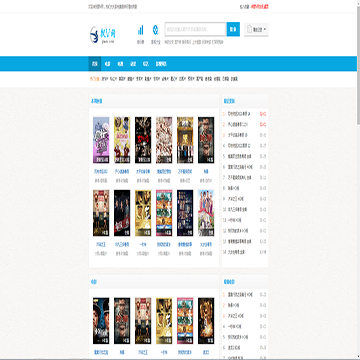The image size is (360, 360).
Task: Open the poster showing a man in sunglasses in weekly section
Action: [206, 140]
